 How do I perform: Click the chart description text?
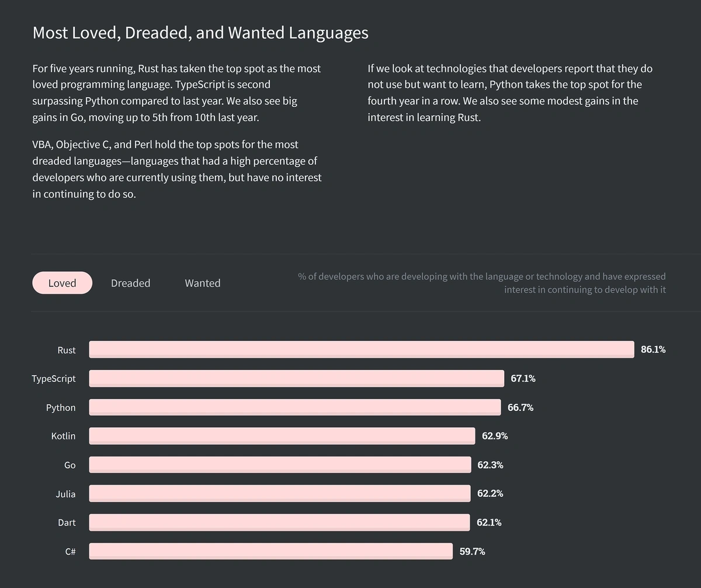click(x=482, y=283)
